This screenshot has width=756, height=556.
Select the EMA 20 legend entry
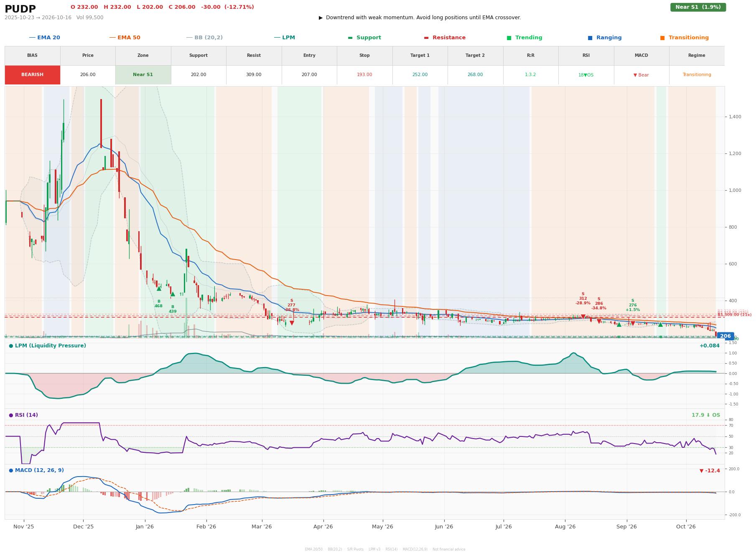[x=44, y=38]
